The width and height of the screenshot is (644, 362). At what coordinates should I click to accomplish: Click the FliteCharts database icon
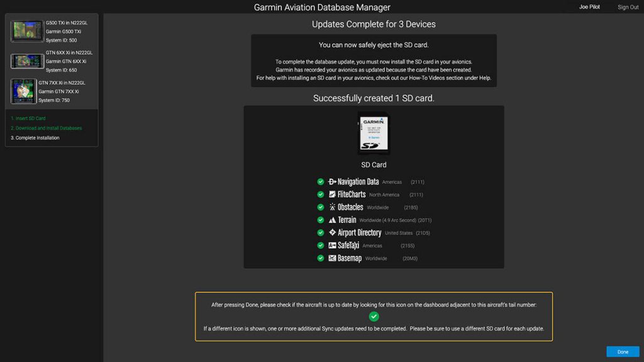point(331,194)
